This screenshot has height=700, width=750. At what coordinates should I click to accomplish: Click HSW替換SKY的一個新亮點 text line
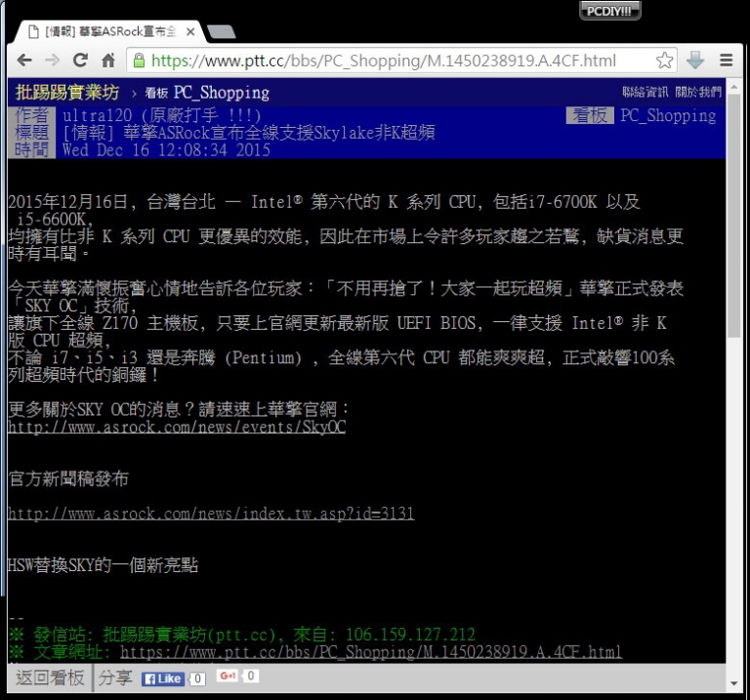[x=103, y=565]
